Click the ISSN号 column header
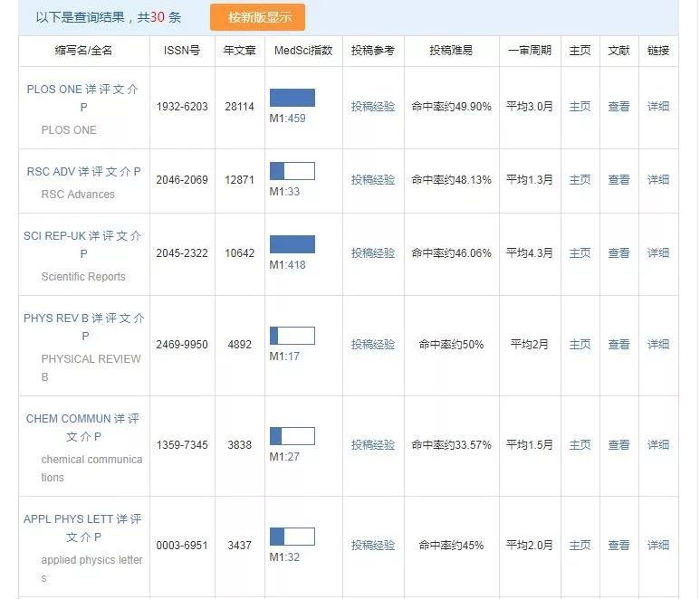Image resolution: width=700 pixels, height=599 pixels. click(x=182, y=51)
